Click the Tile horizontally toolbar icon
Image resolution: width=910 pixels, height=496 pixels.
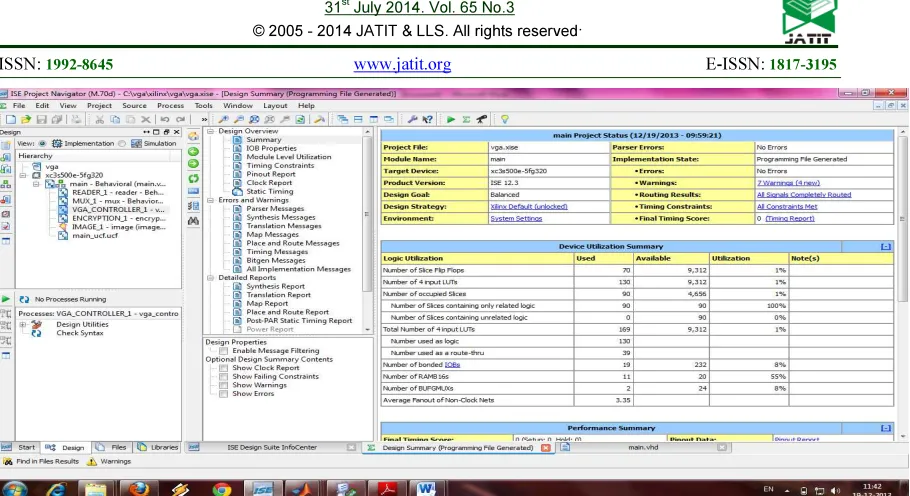point(358,120)
